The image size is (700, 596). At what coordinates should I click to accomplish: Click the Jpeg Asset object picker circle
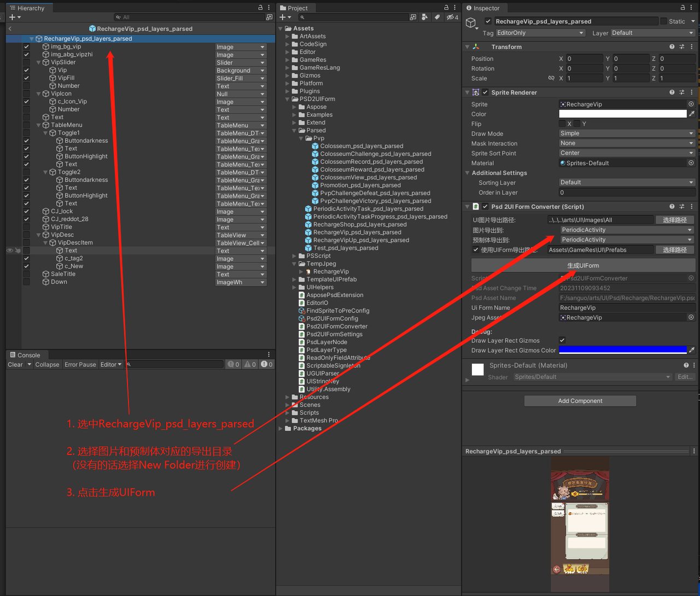[691, 317]
